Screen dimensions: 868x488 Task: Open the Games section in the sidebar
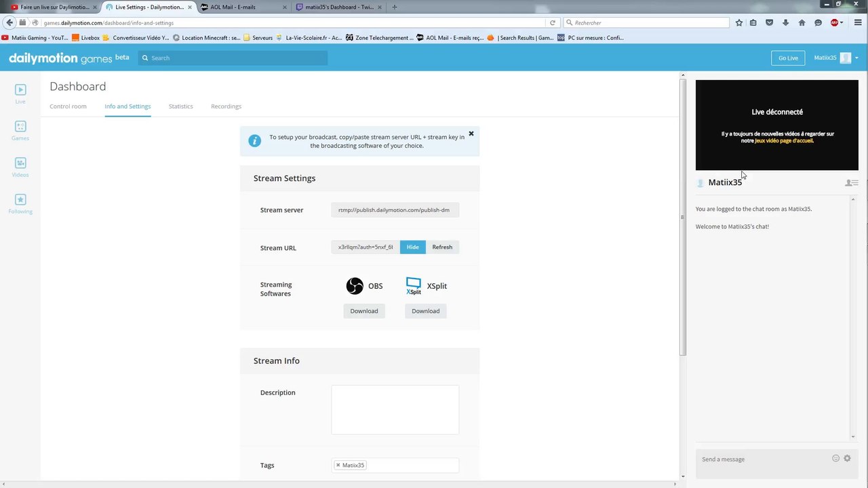tap(20, 130)
